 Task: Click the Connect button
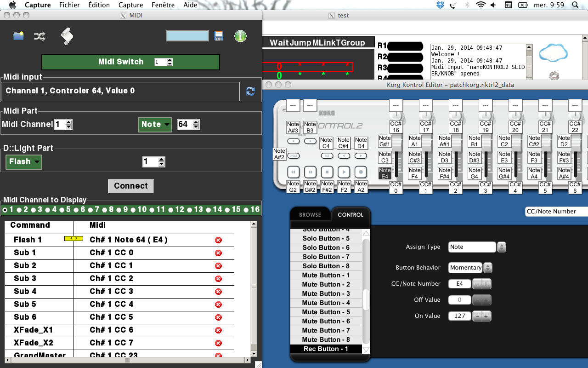[130, 186]
